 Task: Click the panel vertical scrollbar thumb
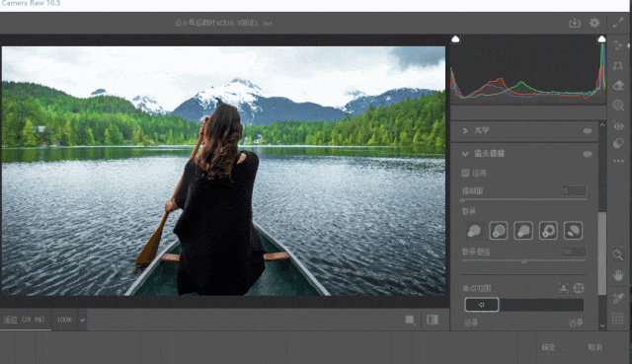(602, 253)
